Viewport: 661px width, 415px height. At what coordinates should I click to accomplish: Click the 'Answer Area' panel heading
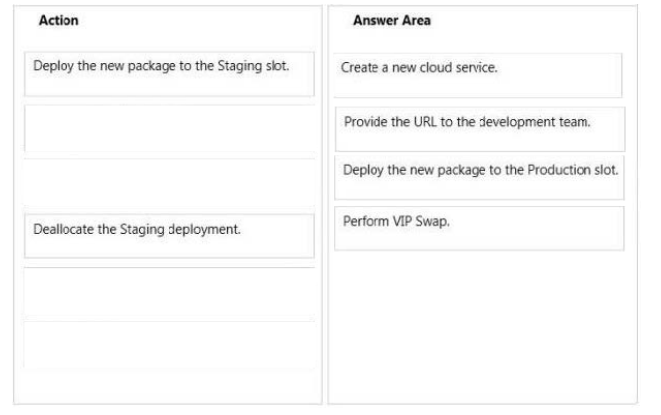click(x=392, y=20)
